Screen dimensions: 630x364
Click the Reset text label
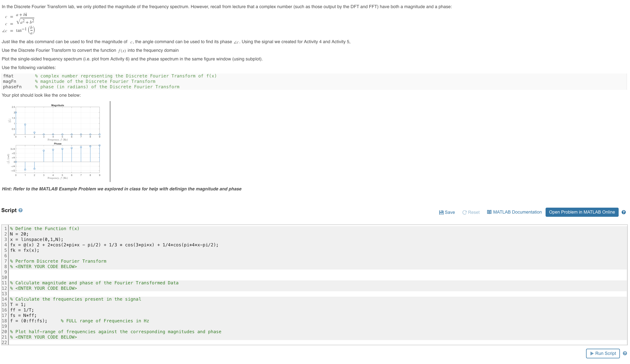(473, 212)
